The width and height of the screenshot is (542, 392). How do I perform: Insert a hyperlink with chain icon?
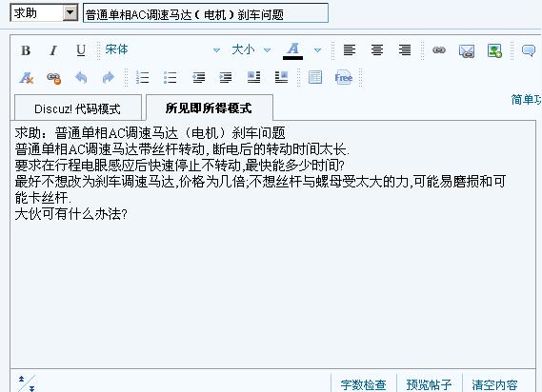click(439, 50)
